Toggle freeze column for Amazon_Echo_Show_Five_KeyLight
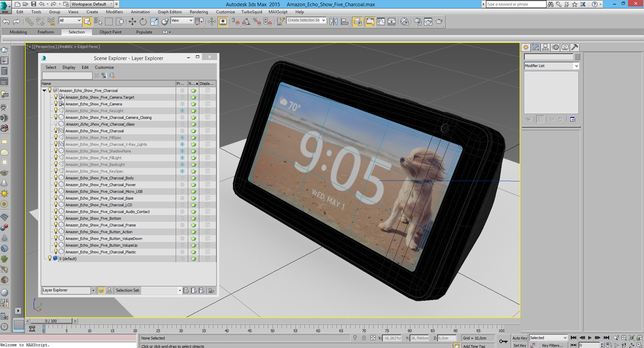The image size is (644, 348). click(182, 111)
